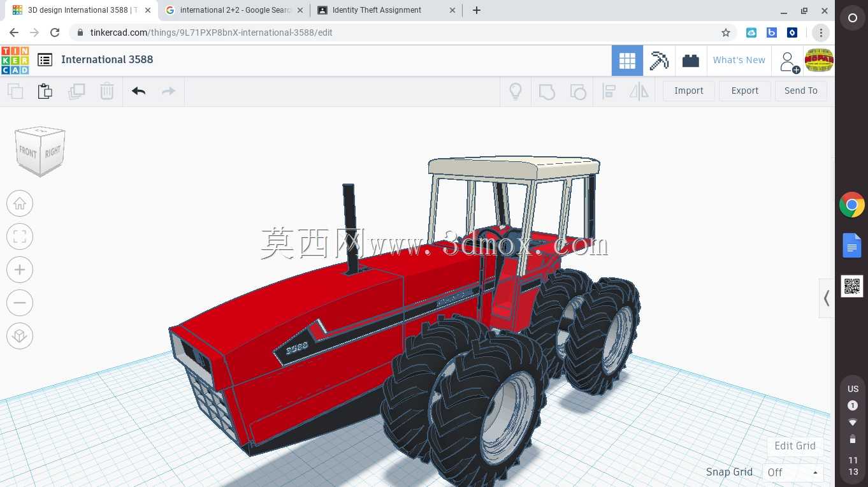The height and width of the screenshot is (487, 868).
Task: Toggle orthographic perspective view cube icon
Action: [x=20, y=336]
